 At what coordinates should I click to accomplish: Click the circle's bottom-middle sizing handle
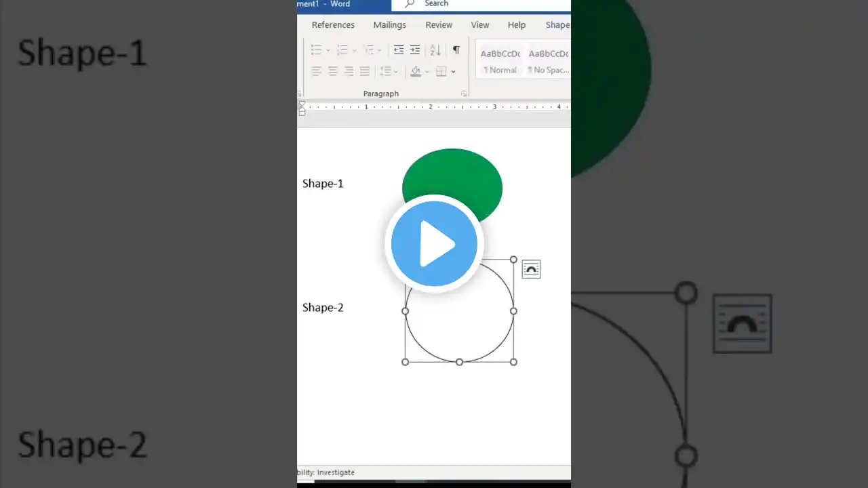pyautogui.click(x=459, y=362)
